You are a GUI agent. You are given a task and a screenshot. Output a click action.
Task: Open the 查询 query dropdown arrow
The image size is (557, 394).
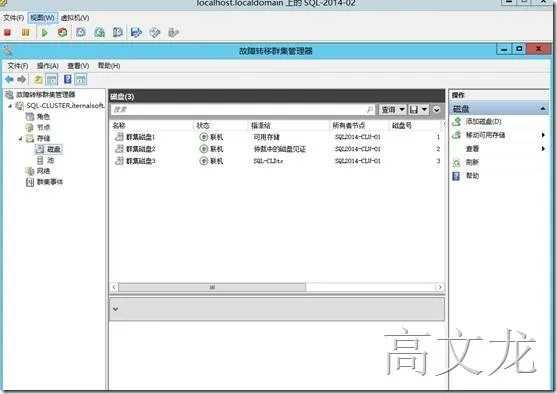coord(402,109)
